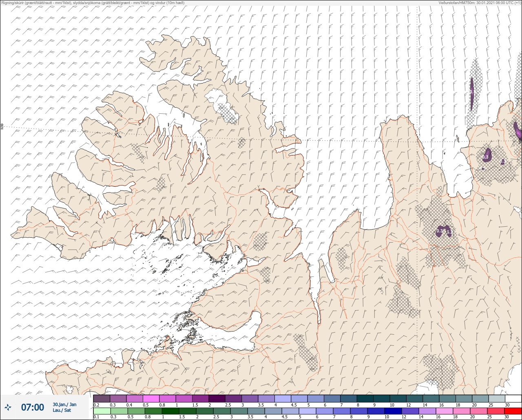
Task: Select the upper legend swatch labeled 7
Action: [x=348, y=398]
